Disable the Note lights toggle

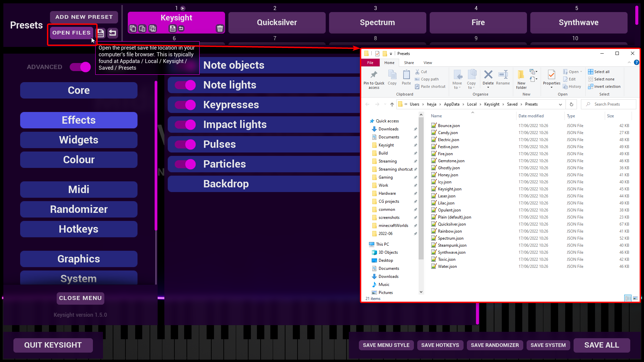(x=185, y=85)
